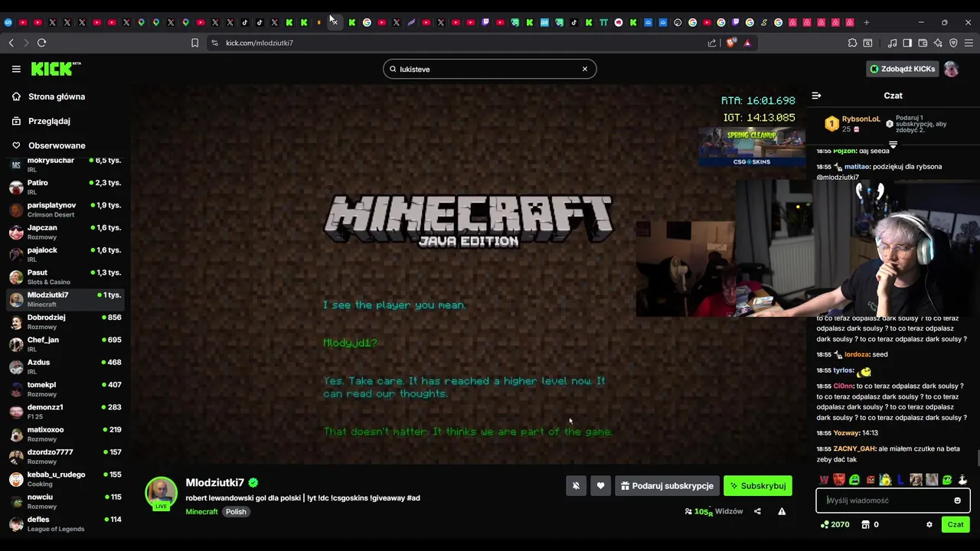Open Brave Shields lion icon
Image resolution: width=980 pixels, height=551 pixels.
click(730, 43)
